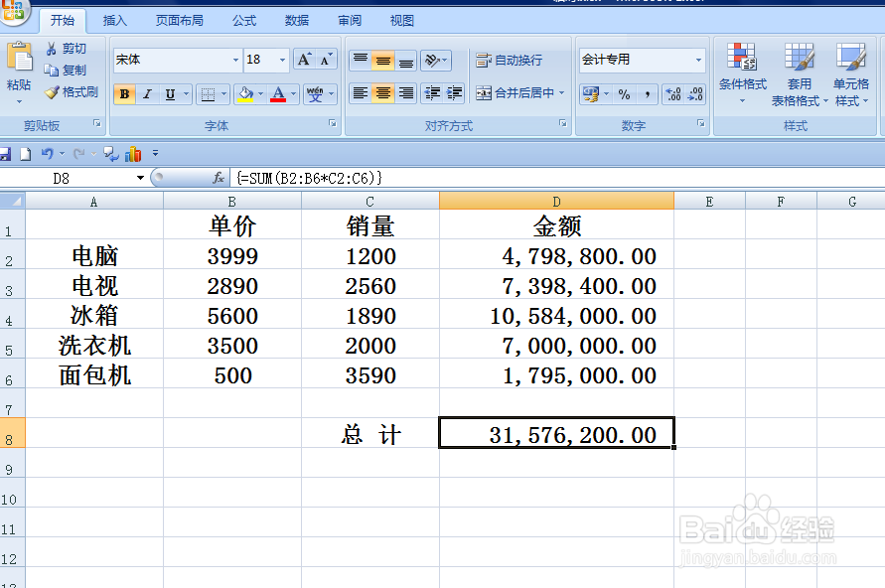Select middle vertical alignment

click(382, 60)
